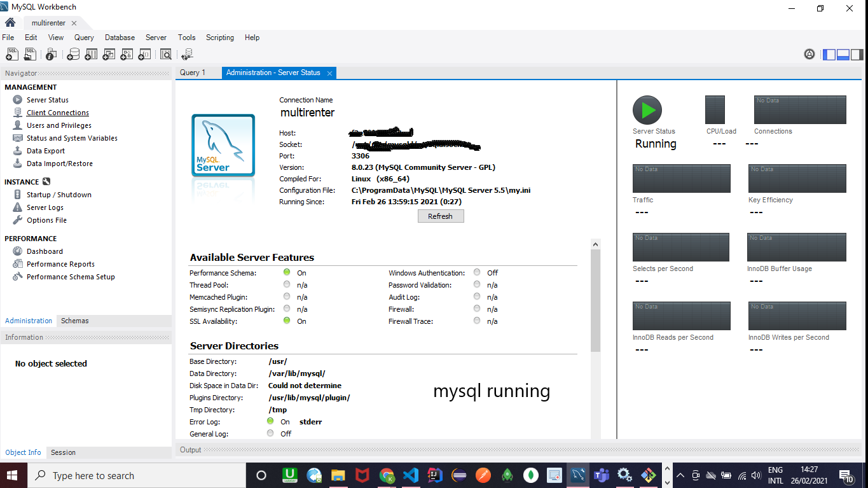This screenshot has width=868, height=488.
Task: Open the object inspector toolbar icon
Action: point(52,54)
